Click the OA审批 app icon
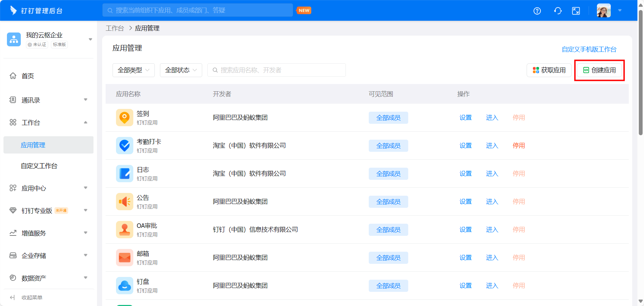This screenshot has height=306, width=644. click(x=125, y=230)
